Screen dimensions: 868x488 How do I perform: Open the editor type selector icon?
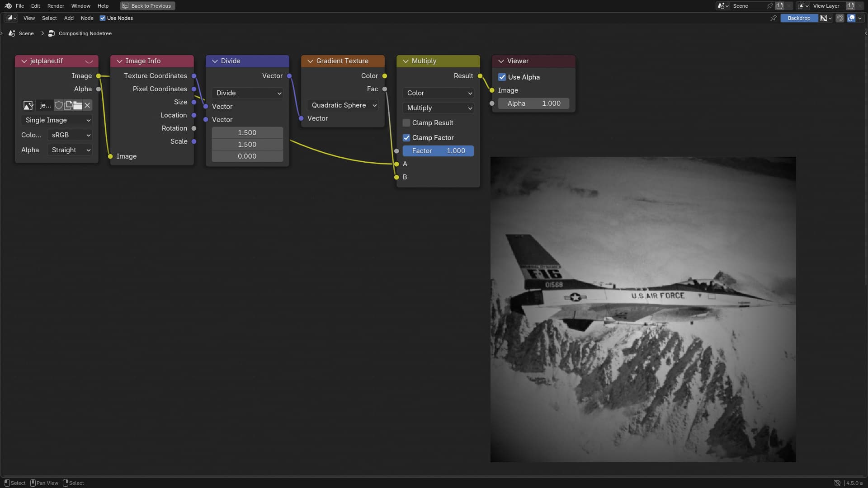11,18
